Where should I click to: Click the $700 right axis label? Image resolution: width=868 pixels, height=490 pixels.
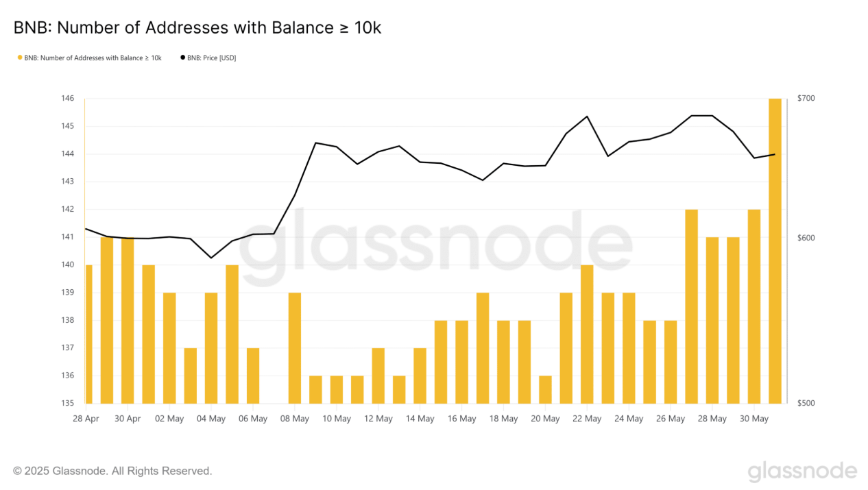[806, 99]
